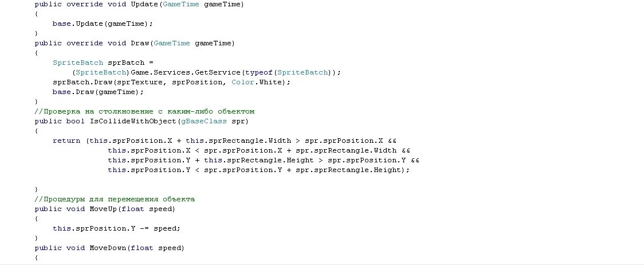
Task: Click the GetService call
Action: point(218,72)
